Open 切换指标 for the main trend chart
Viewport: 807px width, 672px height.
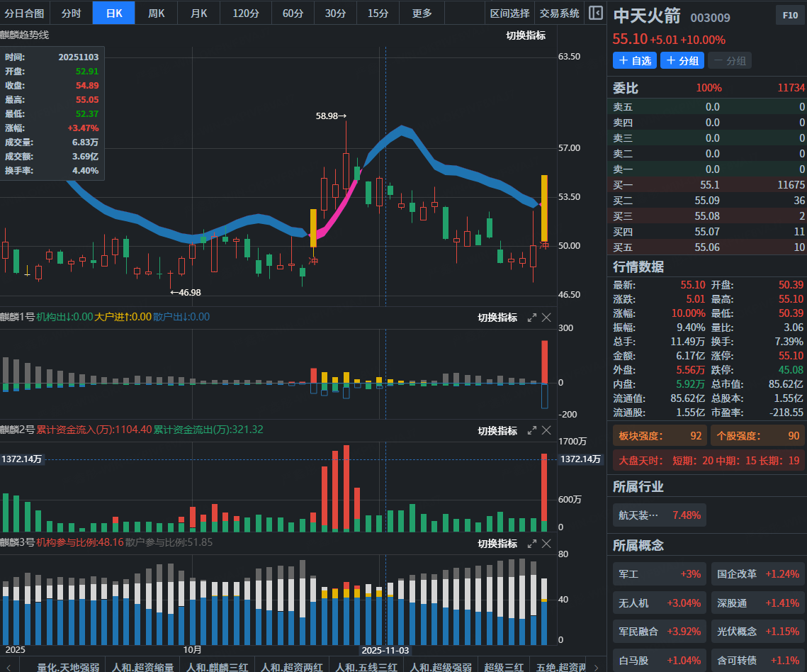[x=526, y=35]
